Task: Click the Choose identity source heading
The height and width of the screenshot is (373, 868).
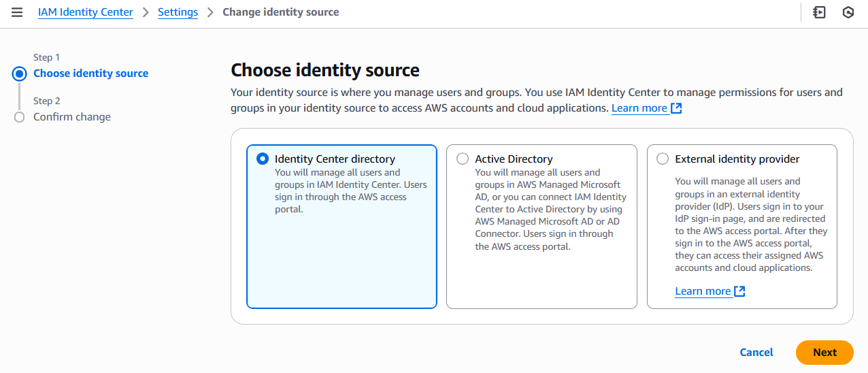Action: coord(325,70)
